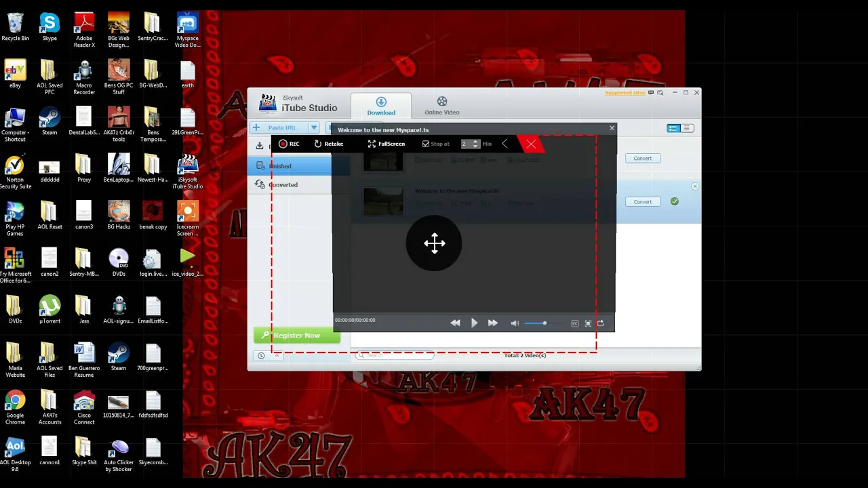The height and width of the screenshot is (488, 868).
Task: Expand the Paste URL dropdown arrow
Action: 313,127
